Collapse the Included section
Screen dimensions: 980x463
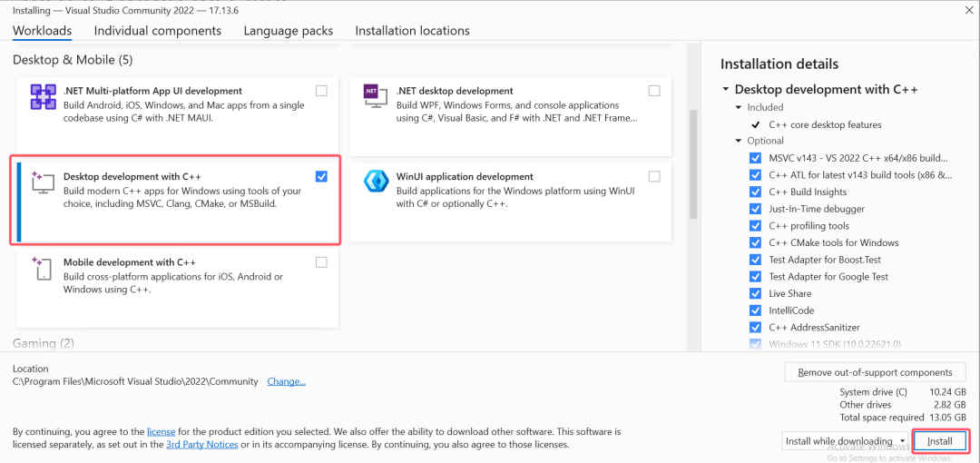point(739,108)
